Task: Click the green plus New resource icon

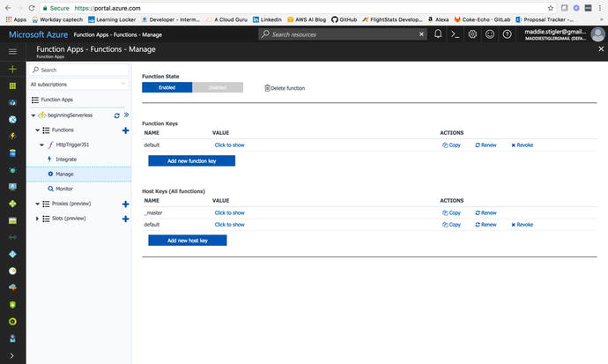Action: (x=12, y=69)
